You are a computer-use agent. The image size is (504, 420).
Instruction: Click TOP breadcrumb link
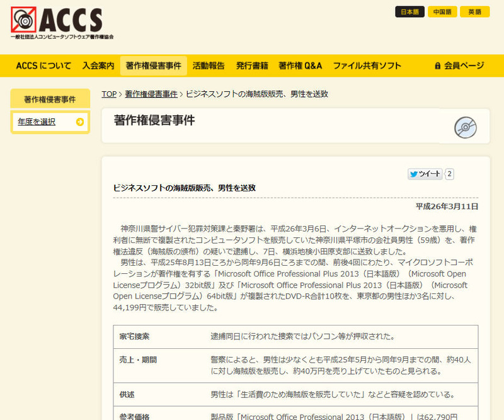[109, 94]
